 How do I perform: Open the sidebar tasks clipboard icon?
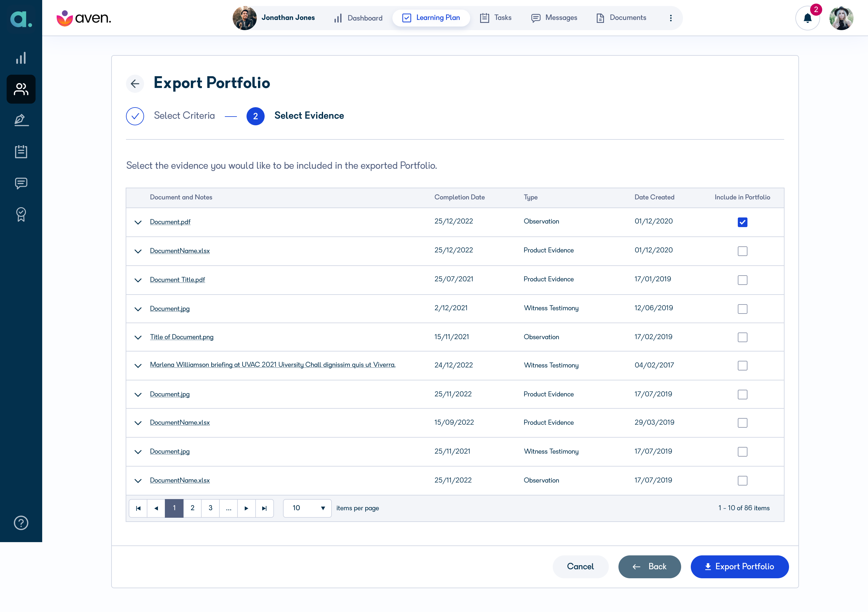pos(21,151)
